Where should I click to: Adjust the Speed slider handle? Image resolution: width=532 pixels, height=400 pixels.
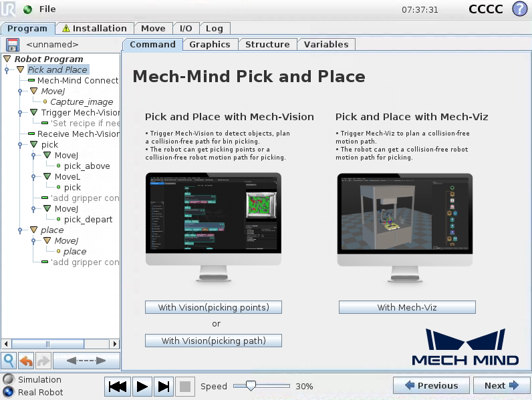[251, 386]
